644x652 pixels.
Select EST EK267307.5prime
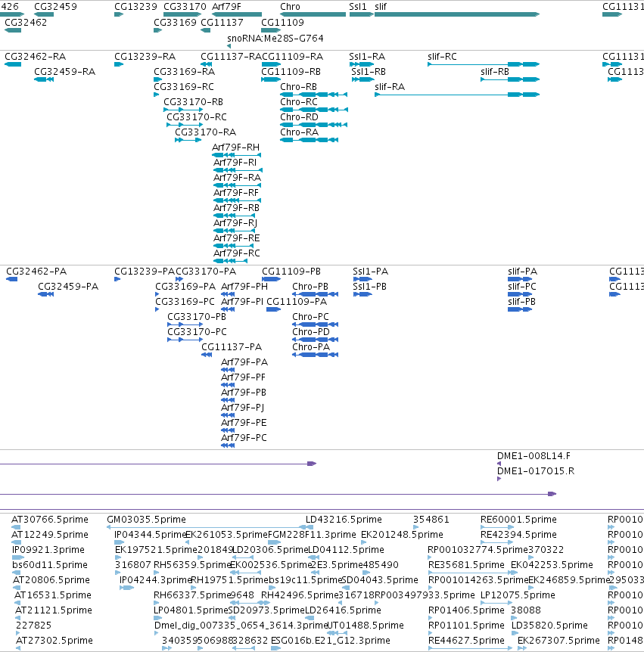coord(558,641)
